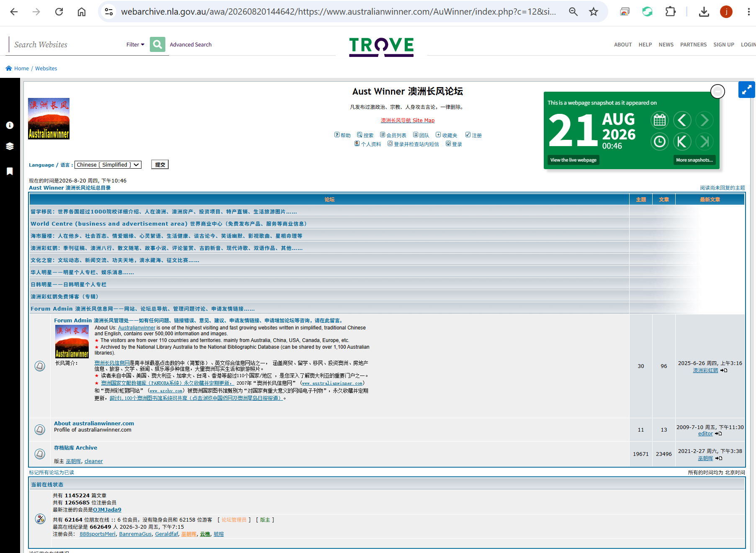Go back to the previous browser page
This screenshot has width=756, height=553.
14,12
